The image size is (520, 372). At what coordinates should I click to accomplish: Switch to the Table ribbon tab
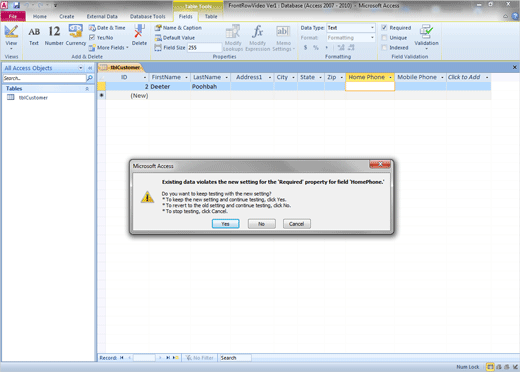[x=211, y=16]
